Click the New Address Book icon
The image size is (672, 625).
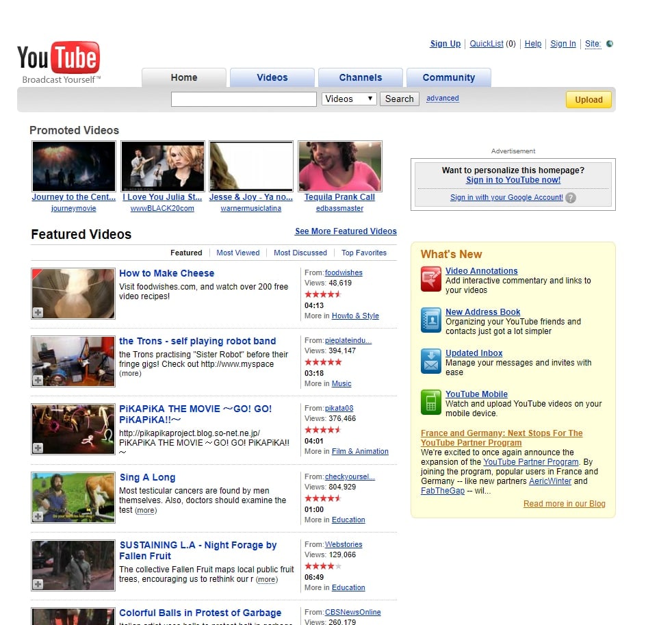pyautogui.click(x=430, y=320)
